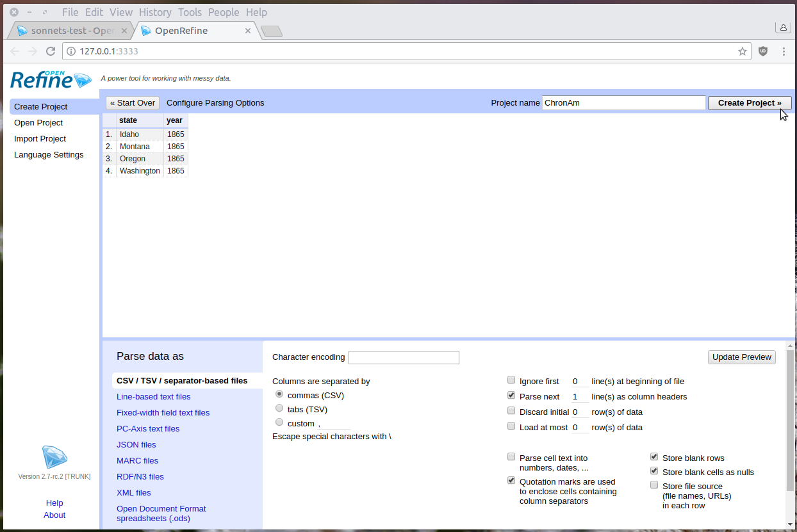
Task: Enable the Ignore first lines checkbox
Action: [511, 380]
